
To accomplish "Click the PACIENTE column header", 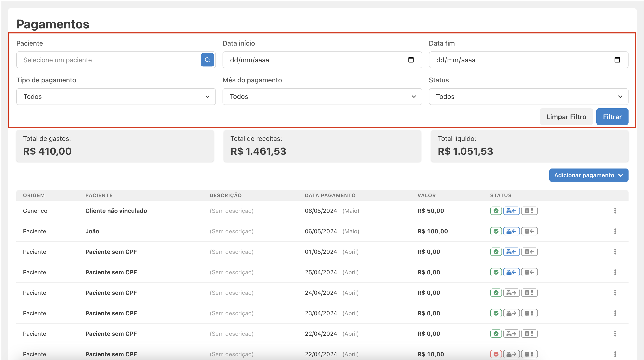I will coord(99,196).
